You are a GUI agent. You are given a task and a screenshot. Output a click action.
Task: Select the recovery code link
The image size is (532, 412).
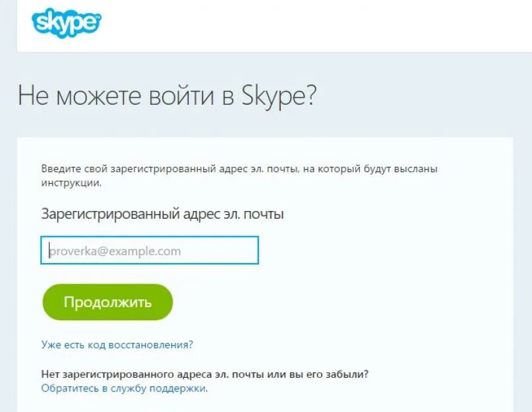click(117, 344)
